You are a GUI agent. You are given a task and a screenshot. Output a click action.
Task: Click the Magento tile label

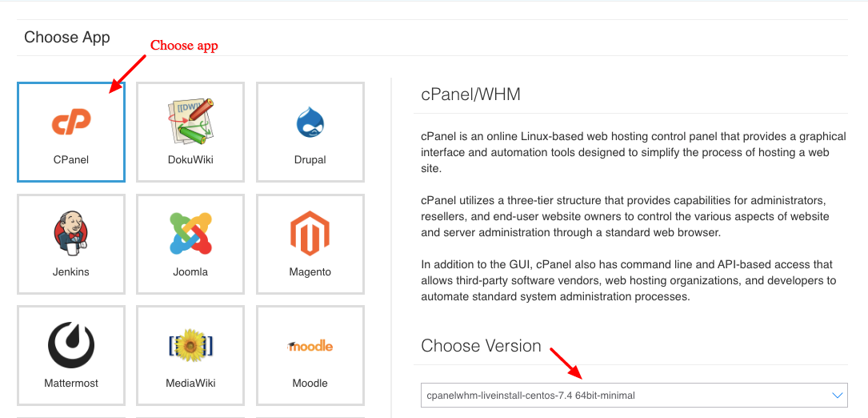click(x=310, y=271)
